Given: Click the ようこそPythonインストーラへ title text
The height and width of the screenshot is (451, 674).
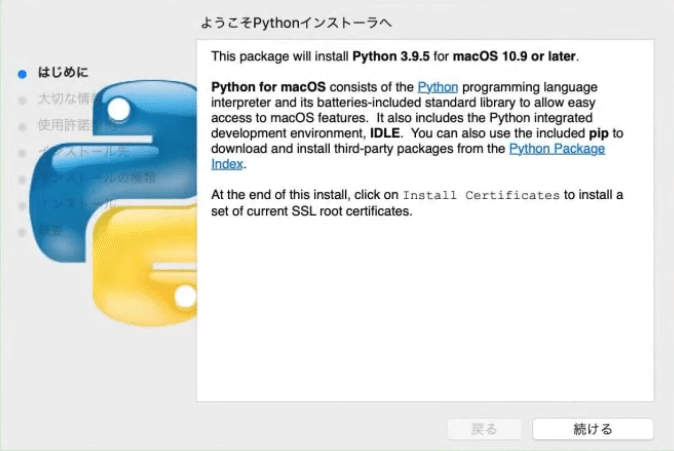Looking at the screenshot, I should pyautogui.click(x=296, y=23).
